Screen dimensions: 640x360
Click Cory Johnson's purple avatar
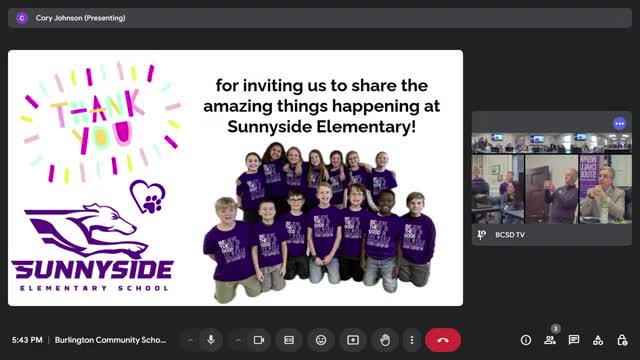pos(22,18)
